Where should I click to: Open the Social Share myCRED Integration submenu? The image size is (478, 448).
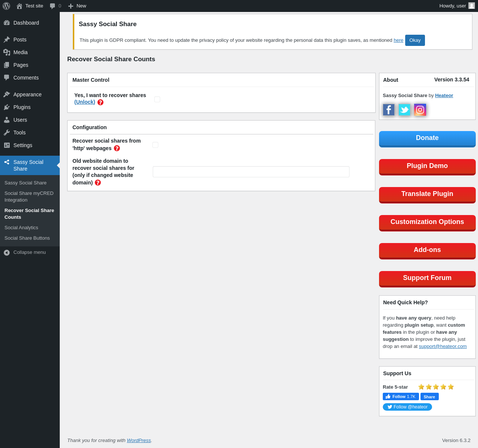click(30, 197)
